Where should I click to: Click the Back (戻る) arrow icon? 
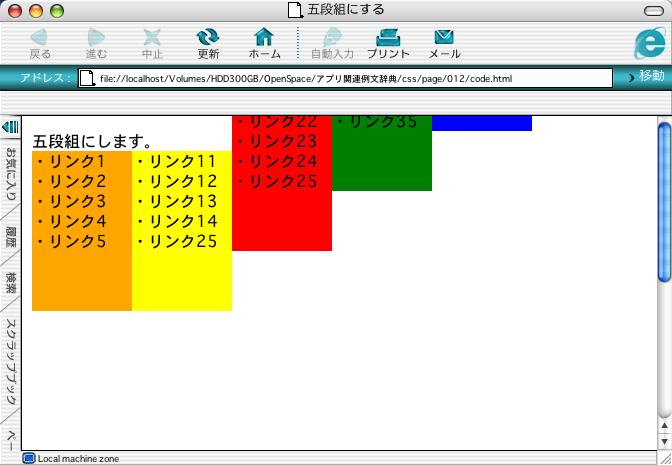pos(40,38)
